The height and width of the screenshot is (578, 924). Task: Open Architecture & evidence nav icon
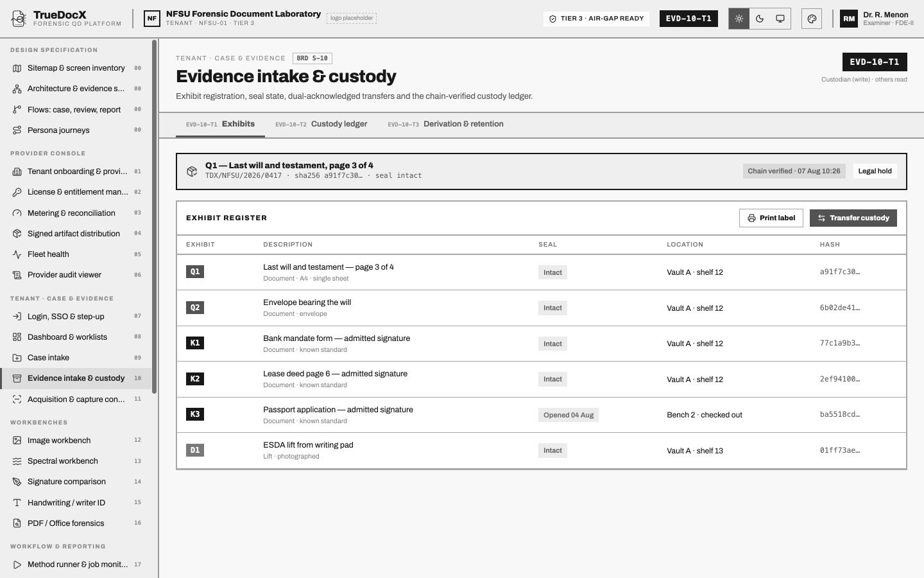coord(17,89)
